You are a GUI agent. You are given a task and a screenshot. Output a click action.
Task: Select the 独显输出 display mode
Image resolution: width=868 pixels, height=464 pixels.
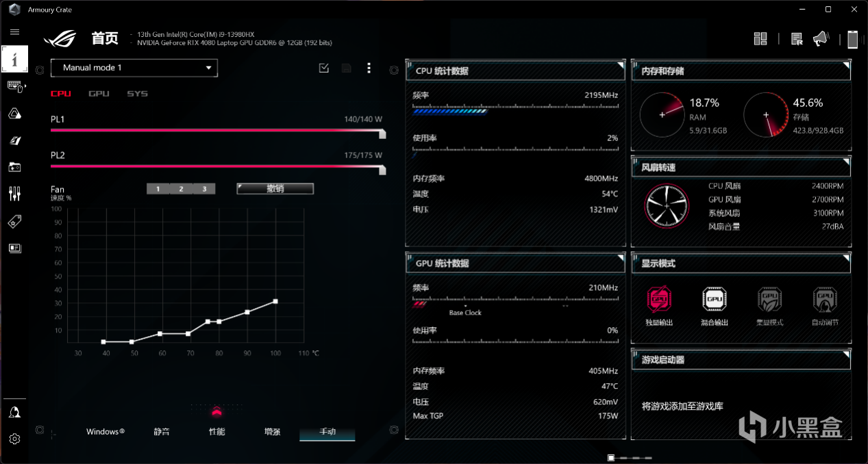pos(659,305)
